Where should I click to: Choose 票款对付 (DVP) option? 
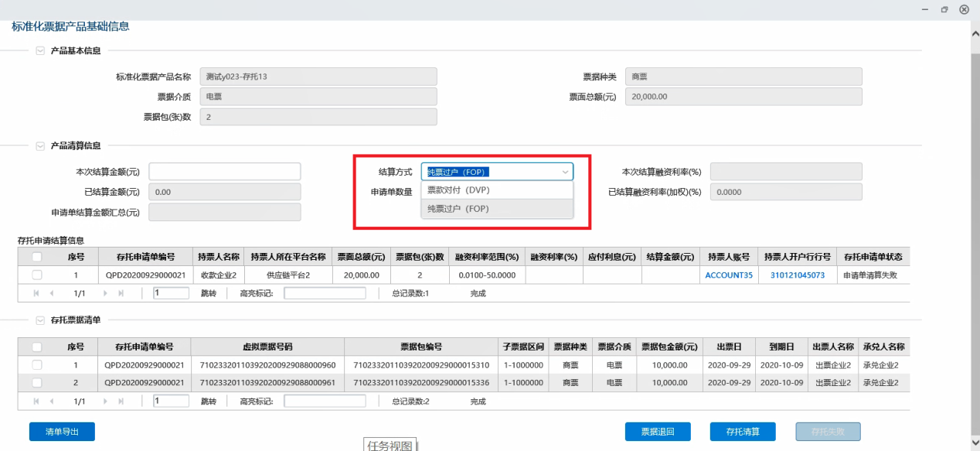click(x=497, y=190)
